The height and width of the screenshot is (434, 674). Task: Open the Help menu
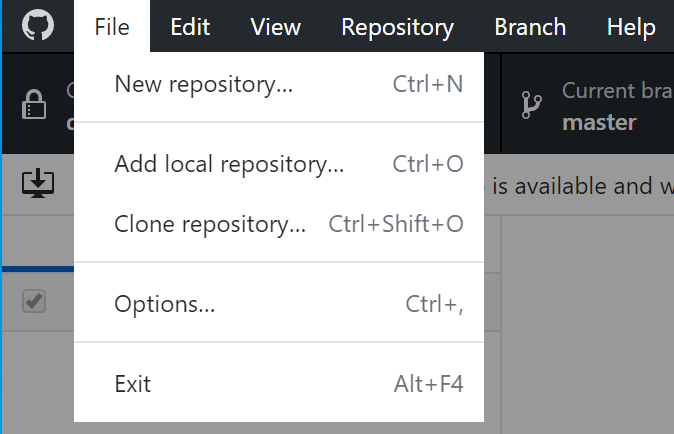tap(631, 27)
